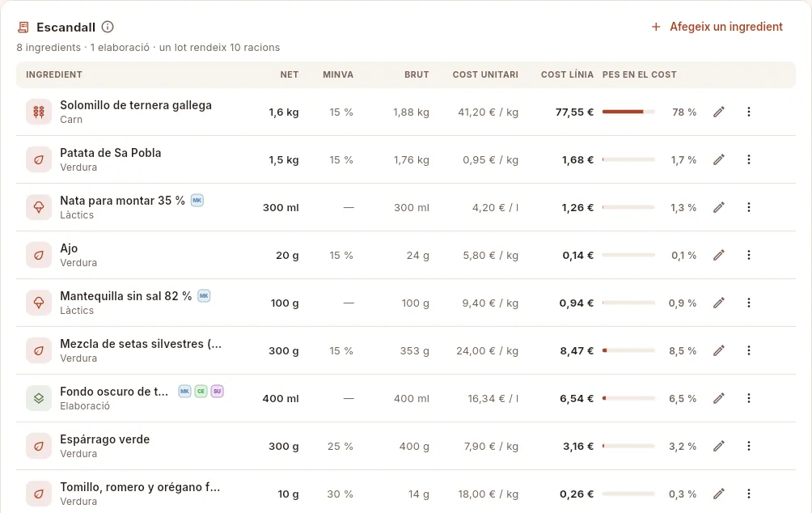812x513 pixels.
Task: Edit Tomillo, romero y orégano row
Action: [x=719, y=494]
